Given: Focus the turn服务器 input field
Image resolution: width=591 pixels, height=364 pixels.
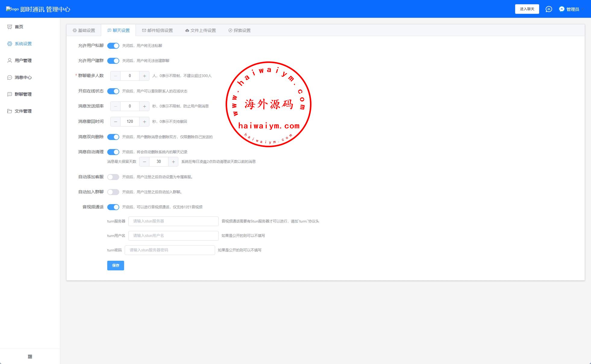Looking at the screenshot, I should [173, 221].
